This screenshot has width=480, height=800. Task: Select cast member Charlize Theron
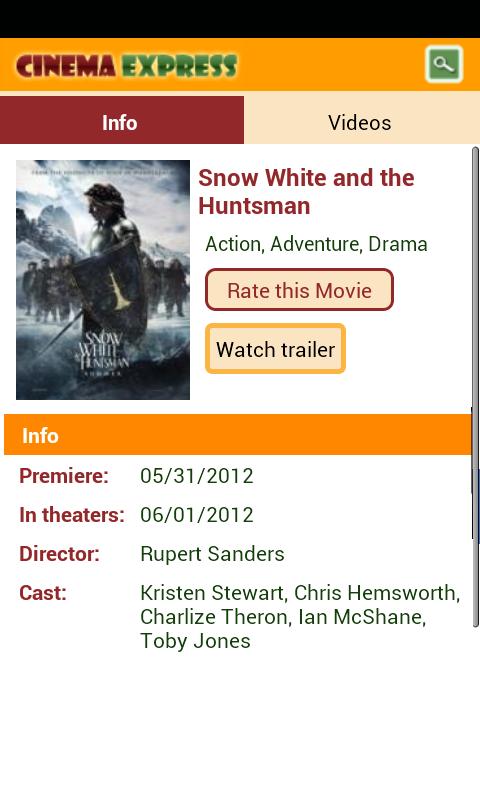(x=214, y=617)
